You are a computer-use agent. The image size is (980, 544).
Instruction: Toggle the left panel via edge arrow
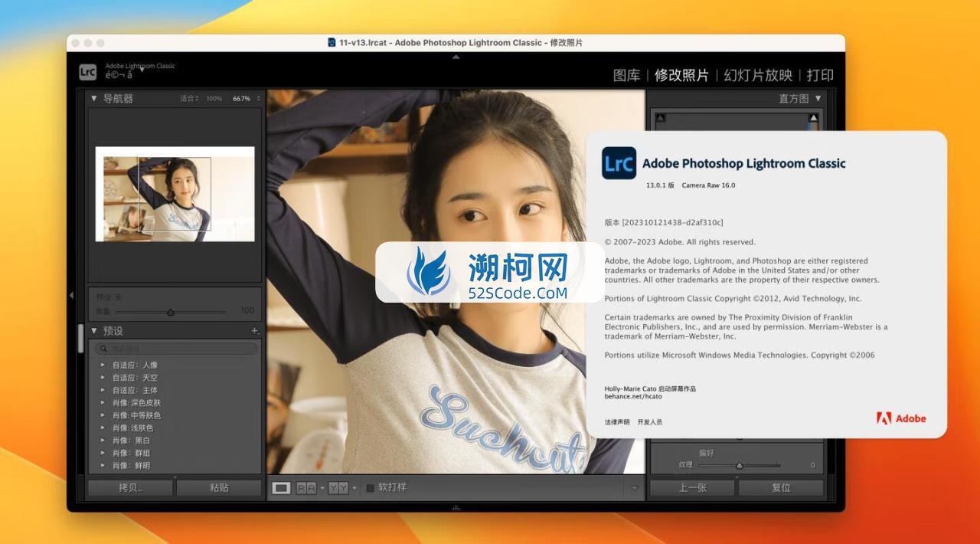70,295
